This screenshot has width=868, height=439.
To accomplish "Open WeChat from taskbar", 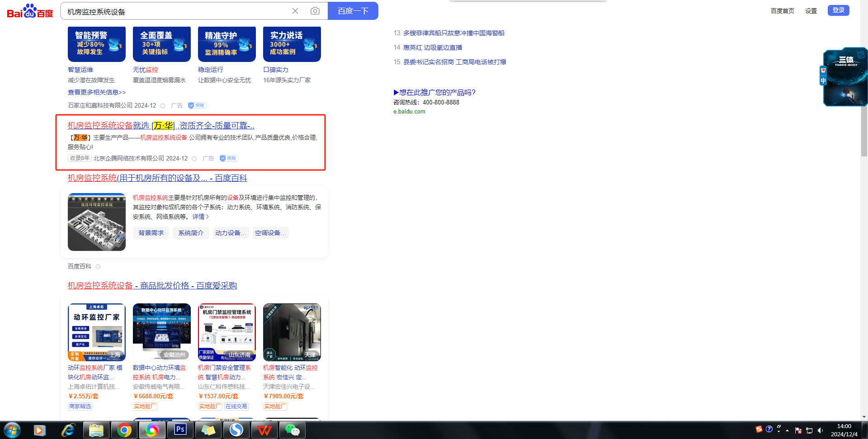I will pyautogui.click(x=292, y=430).
